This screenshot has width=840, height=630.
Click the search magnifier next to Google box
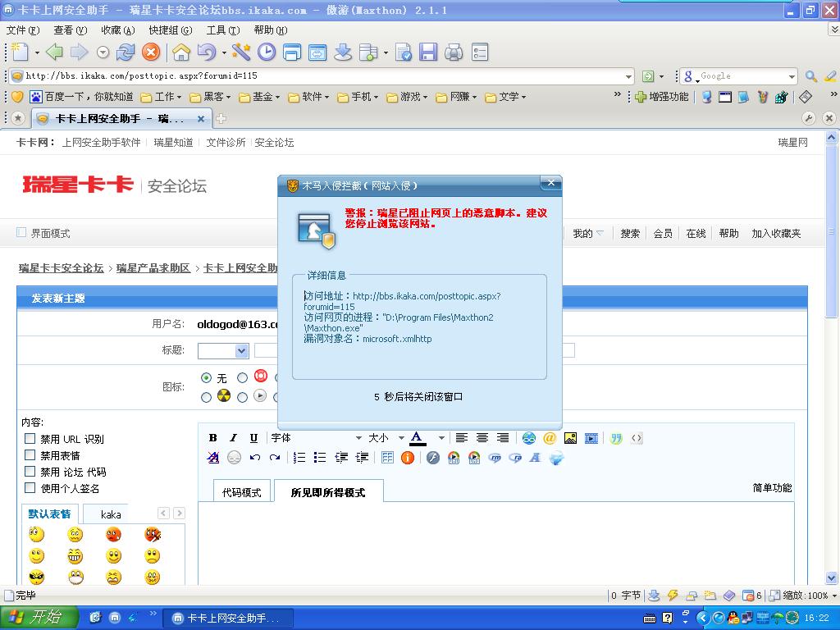pos(810,76)
